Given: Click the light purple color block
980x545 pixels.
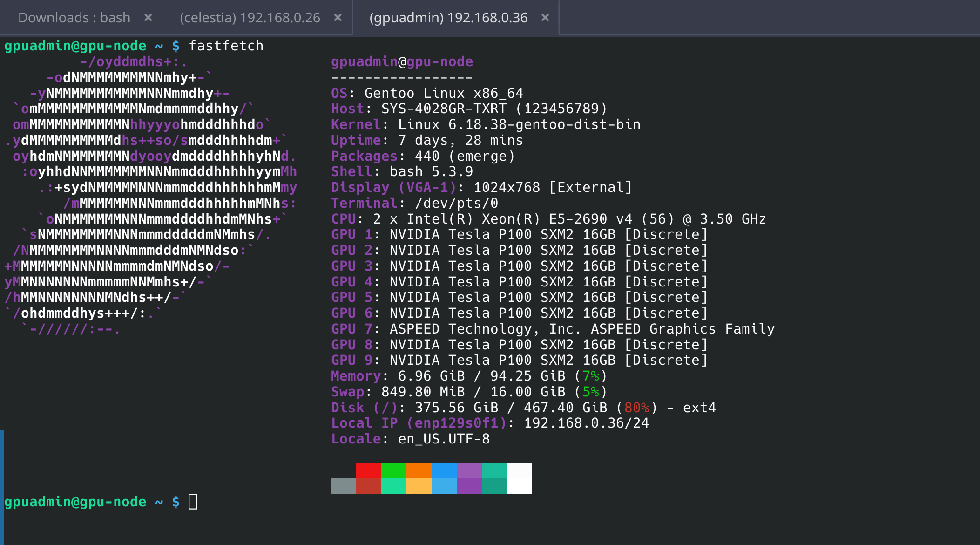Looking at the screenshot, I should [x=469, y=470].
